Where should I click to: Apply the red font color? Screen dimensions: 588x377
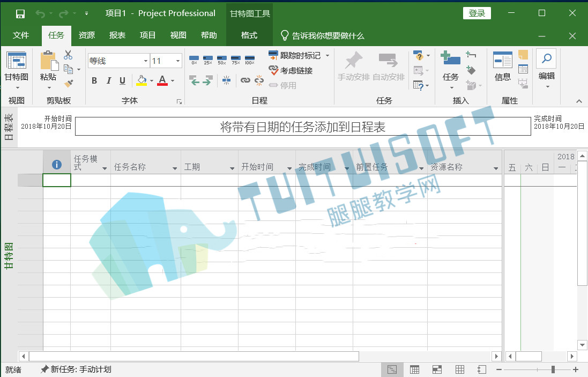tap(162, 80)
